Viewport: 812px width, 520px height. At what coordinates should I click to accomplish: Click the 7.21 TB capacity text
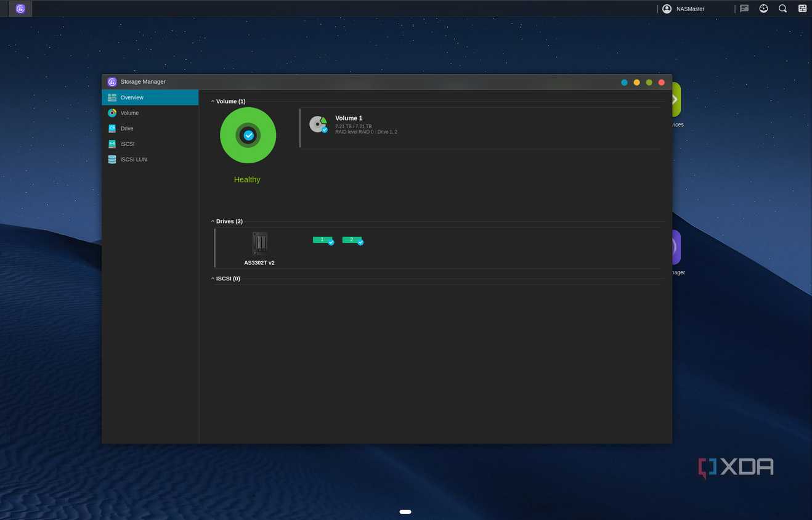coord(353,126)
